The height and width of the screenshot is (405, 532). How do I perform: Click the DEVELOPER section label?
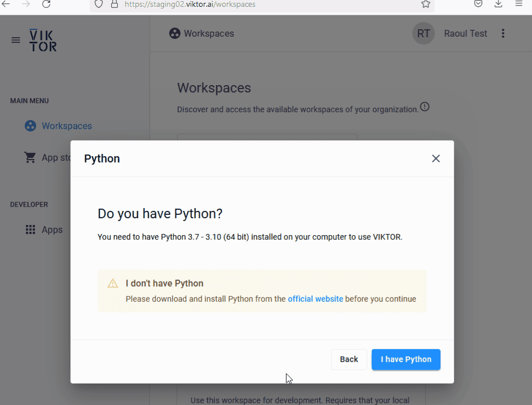point(29,205)
